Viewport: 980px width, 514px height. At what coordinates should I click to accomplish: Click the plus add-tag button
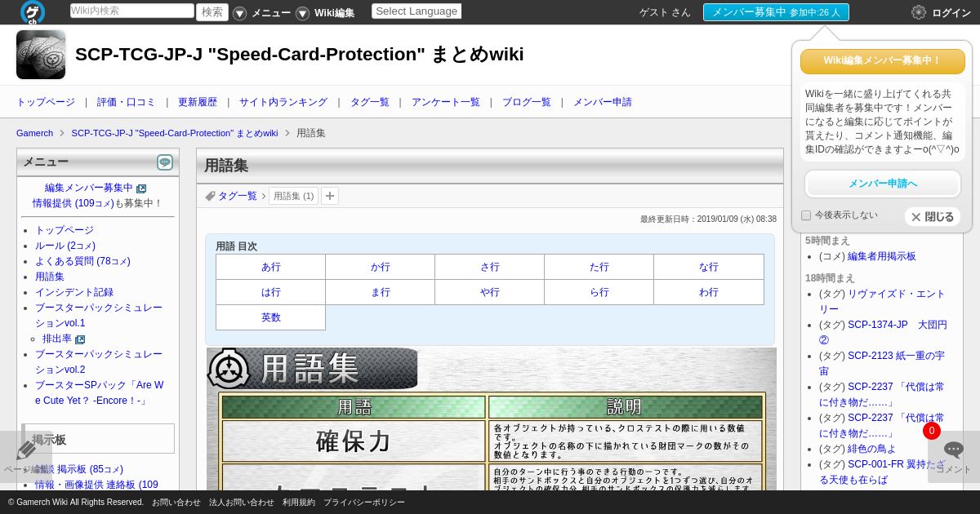(330, 196)
